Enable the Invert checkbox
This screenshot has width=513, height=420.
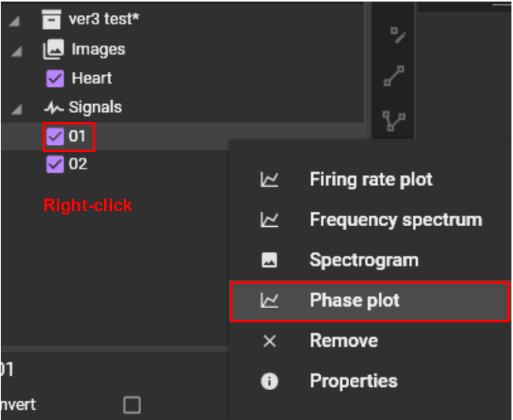pos(132,405)
